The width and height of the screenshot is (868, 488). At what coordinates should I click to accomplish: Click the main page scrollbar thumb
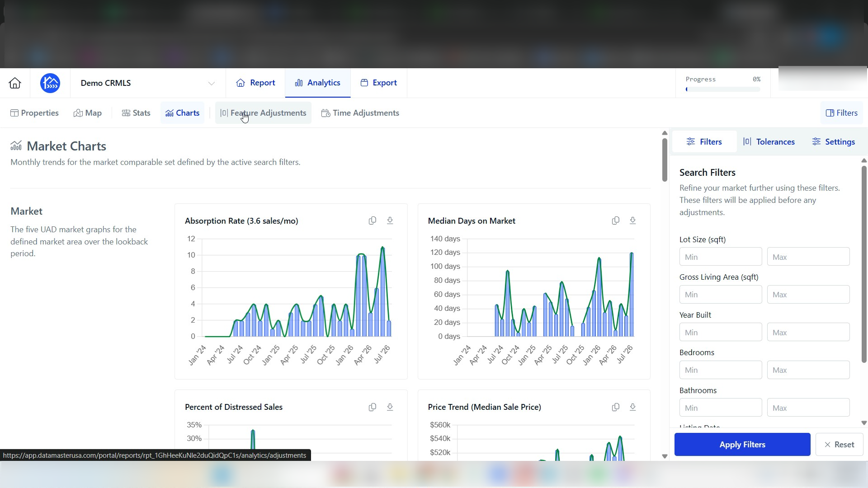click(x=665, y=160)
